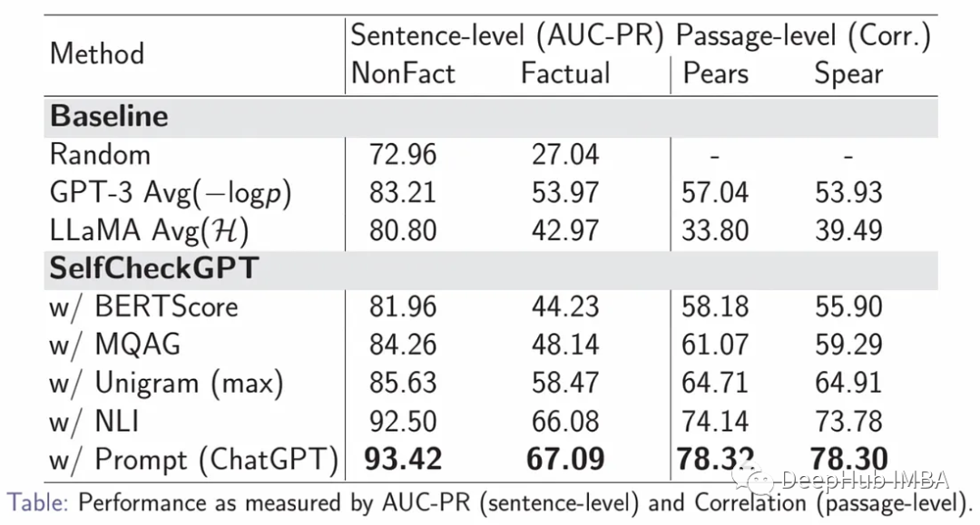Image resolution: width=980 pixels, height=525 pixels.
Task: Select the w/ MQAG row label
Action: pos(115,345)
